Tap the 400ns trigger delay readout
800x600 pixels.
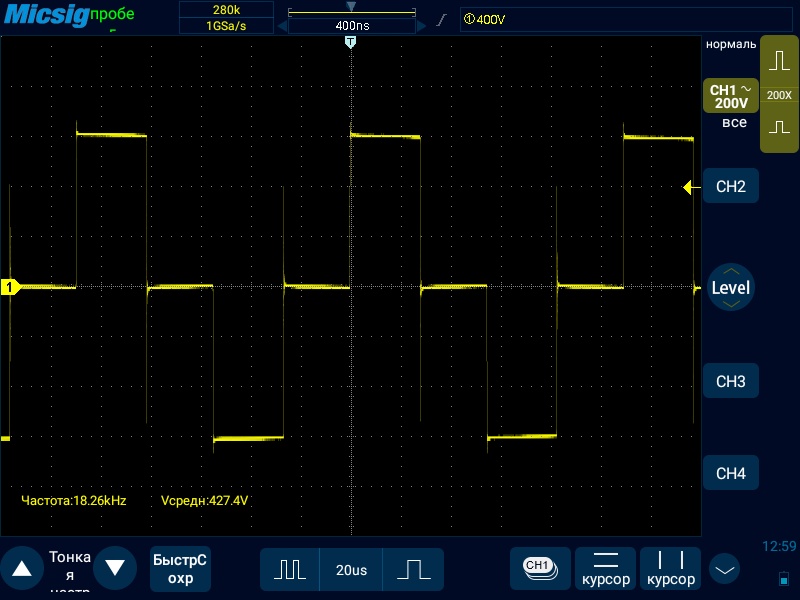click(352, 26)
